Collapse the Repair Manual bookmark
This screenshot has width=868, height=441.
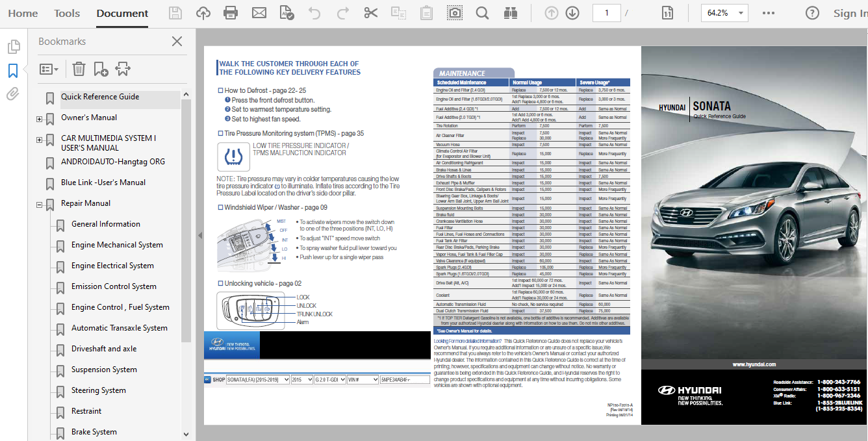(40, 205)
